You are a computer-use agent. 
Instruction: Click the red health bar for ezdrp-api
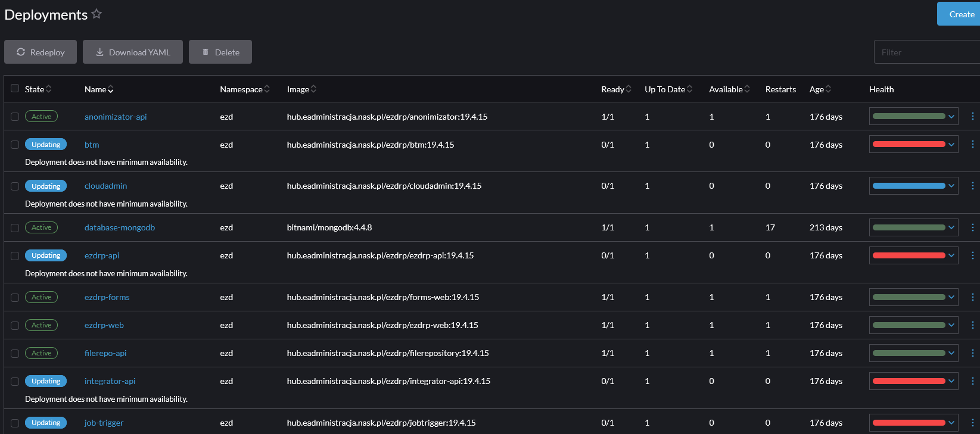(909, 255)
